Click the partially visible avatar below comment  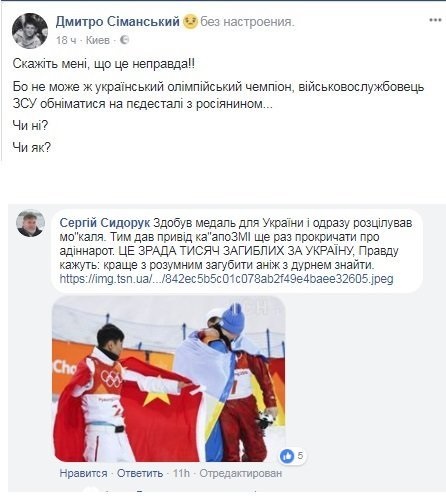pyautogui.click(x=92, y=492)
